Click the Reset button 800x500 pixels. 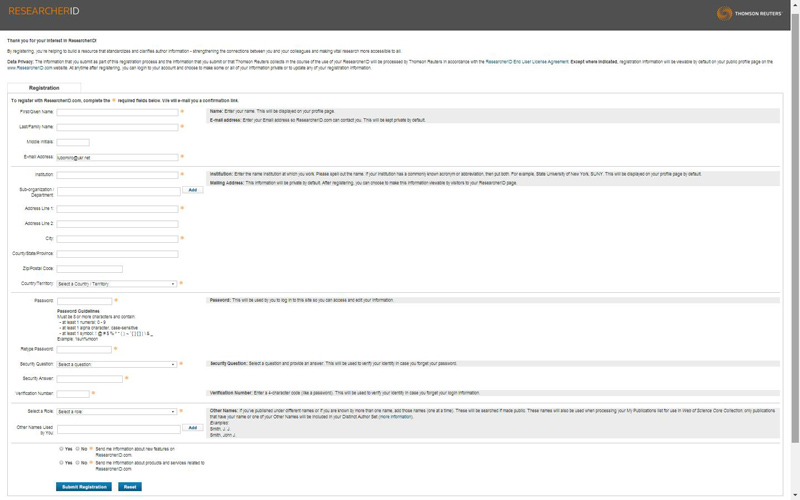click(x=130, y=487)
